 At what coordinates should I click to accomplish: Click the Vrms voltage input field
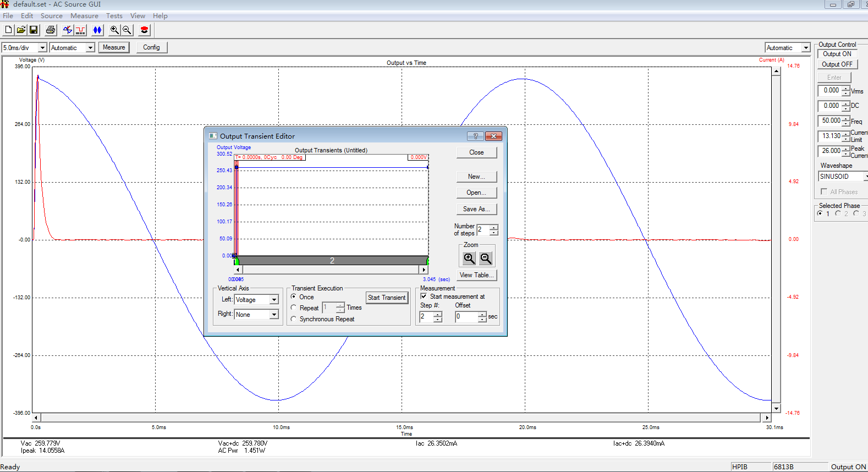(829, 91)
